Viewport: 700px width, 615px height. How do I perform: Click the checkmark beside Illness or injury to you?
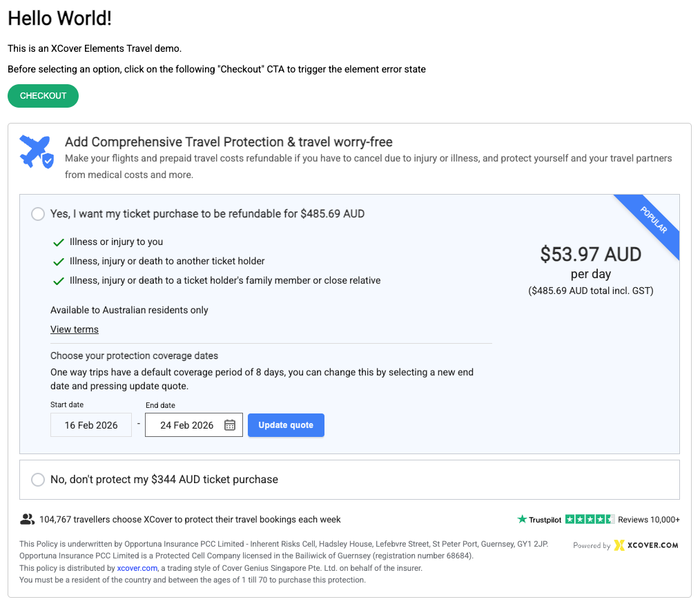pyautogui.click(x=59, y=242)
